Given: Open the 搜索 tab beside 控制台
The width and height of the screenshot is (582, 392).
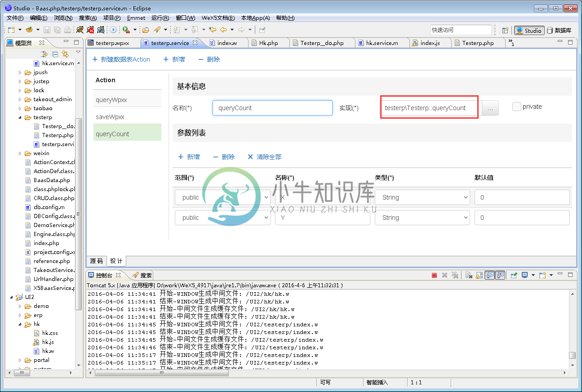Looking at the screenshot, I should coord(142,275).
